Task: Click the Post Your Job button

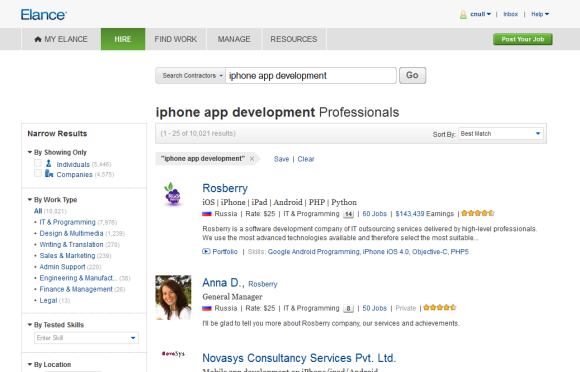Action: tap(523, 39)
